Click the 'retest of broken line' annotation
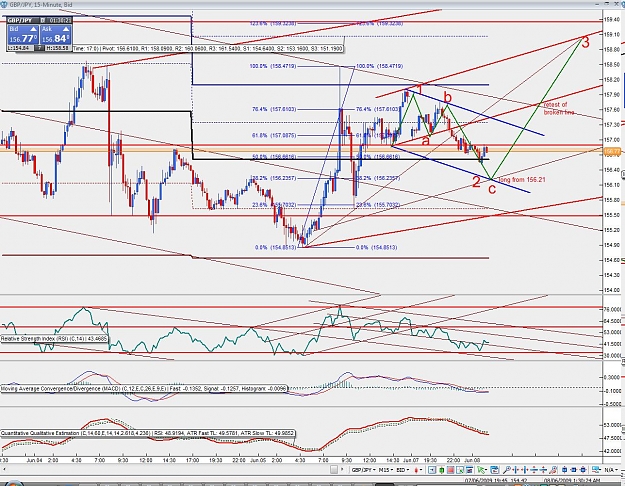This screenshot has width=625, height=486. [559, 108]
